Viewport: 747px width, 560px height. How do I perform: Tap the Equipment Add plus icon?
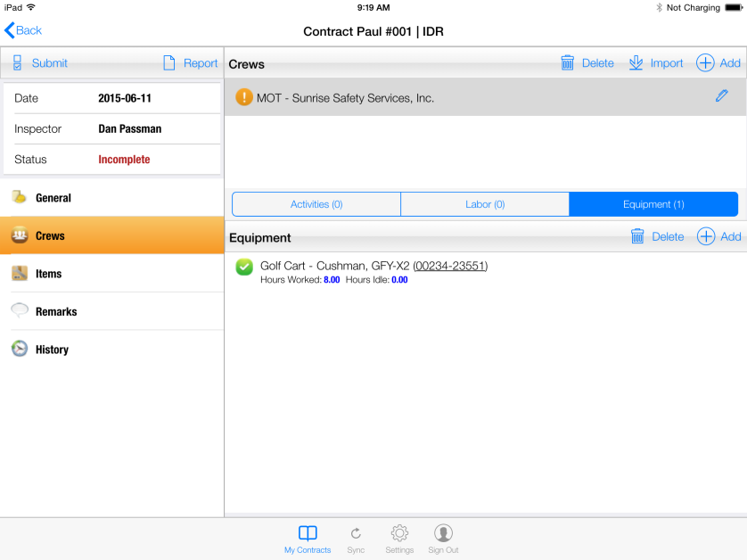(705, 236)
